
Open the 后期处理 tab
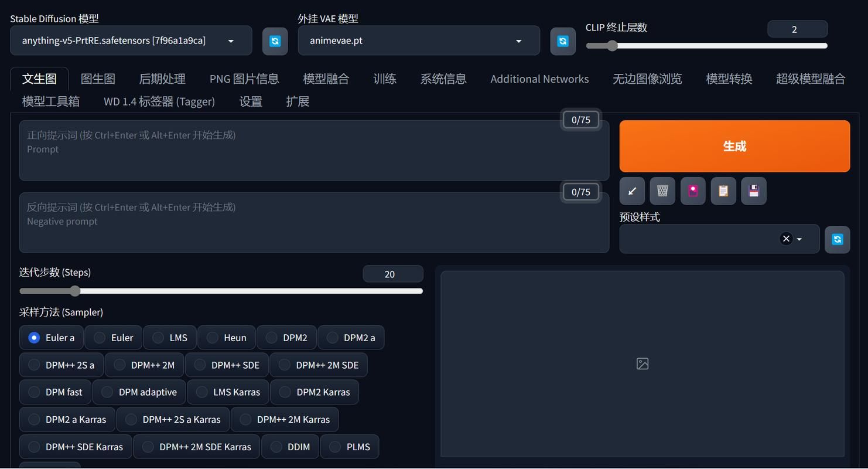point(162,79)
